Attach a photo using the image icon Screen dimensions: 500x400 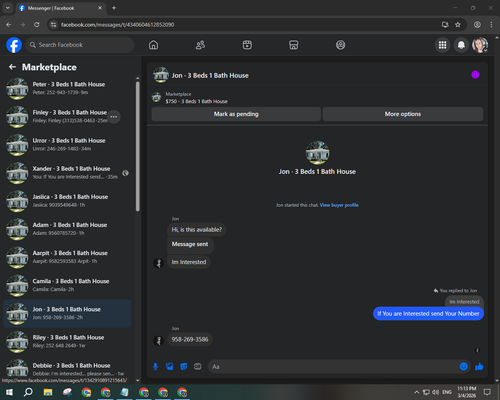[169, 367]
